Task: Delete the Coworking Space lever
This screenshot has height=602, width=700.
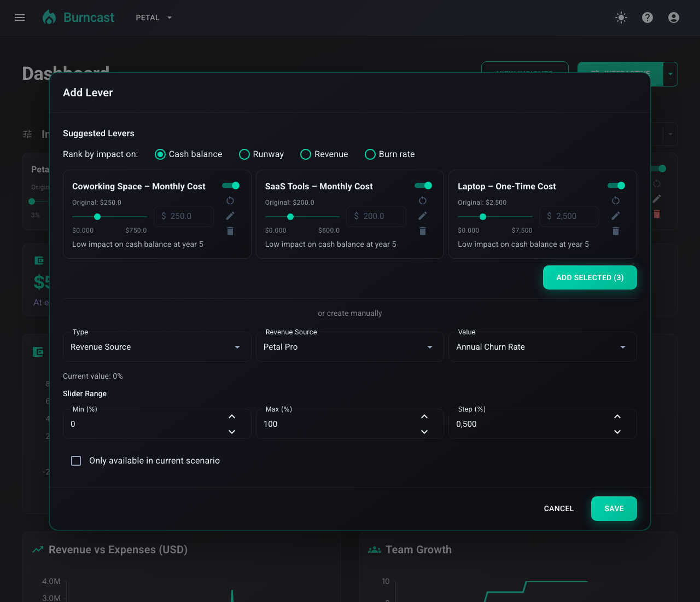Action: pos(230,231)
